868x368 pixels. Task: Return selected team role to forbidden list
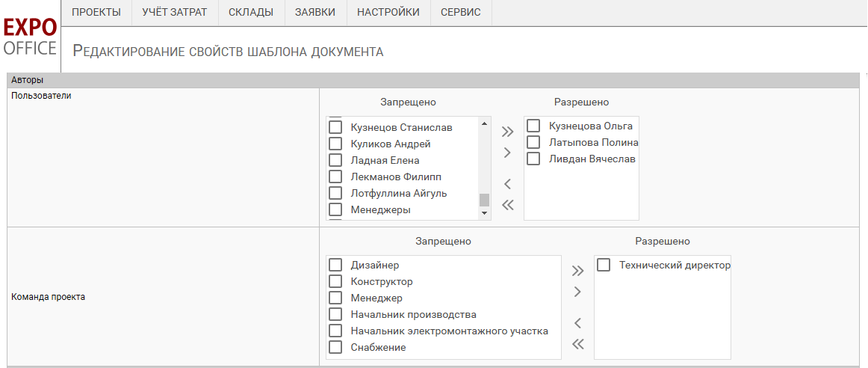click(x=577, y=323)
